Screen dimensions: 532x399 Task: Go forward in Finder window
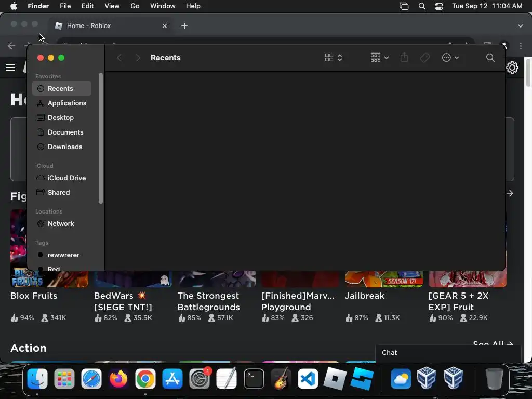138,58
